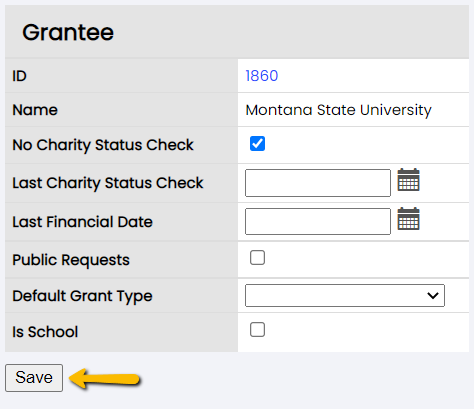Click the Default Grant Type label
The width and height of the screenshot is (474, 409).
(x=82, y=296)
